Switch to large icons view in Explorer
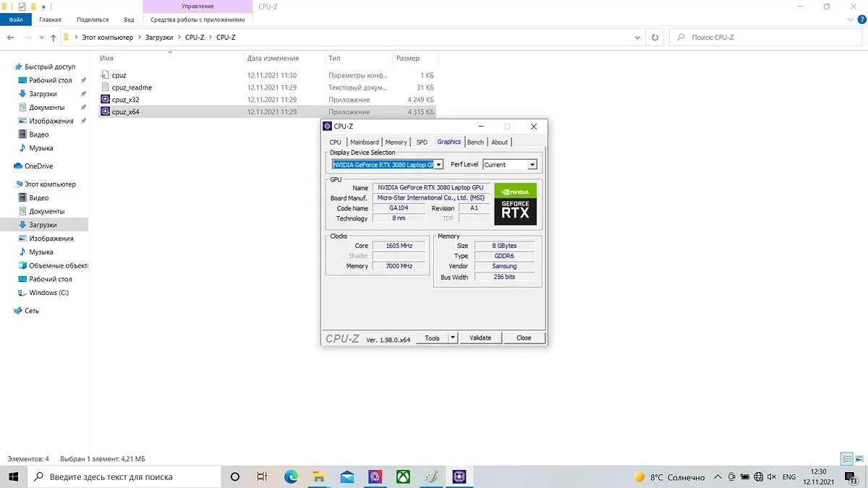Viewport: 868px width, 488px height. click(860, 459)
